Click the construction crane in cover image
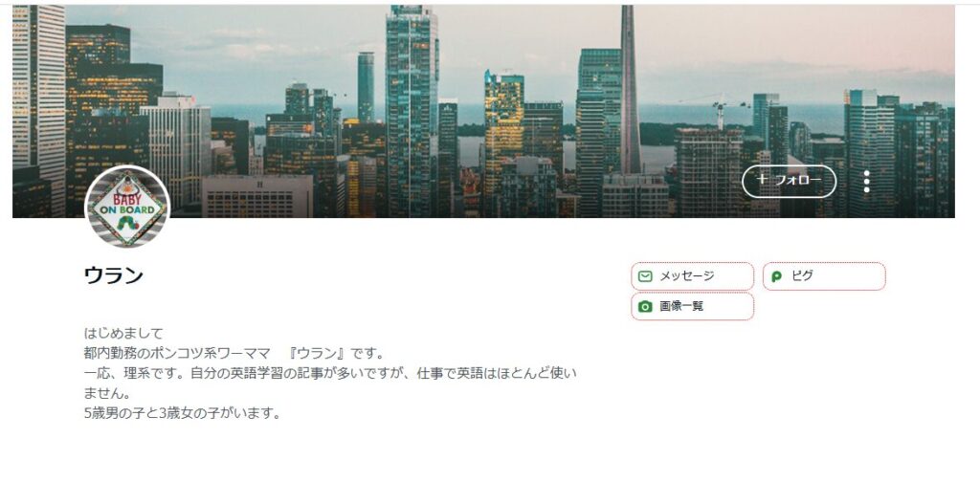The height and width of the screenshot is (482, 980). 719,111
